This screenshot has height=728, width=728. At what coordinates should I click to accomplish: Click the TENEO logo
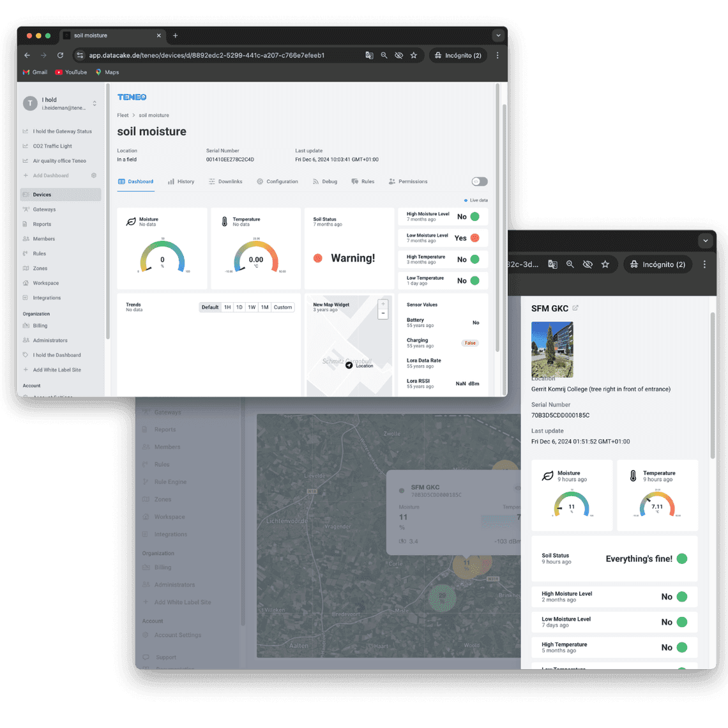coord(132,97)
